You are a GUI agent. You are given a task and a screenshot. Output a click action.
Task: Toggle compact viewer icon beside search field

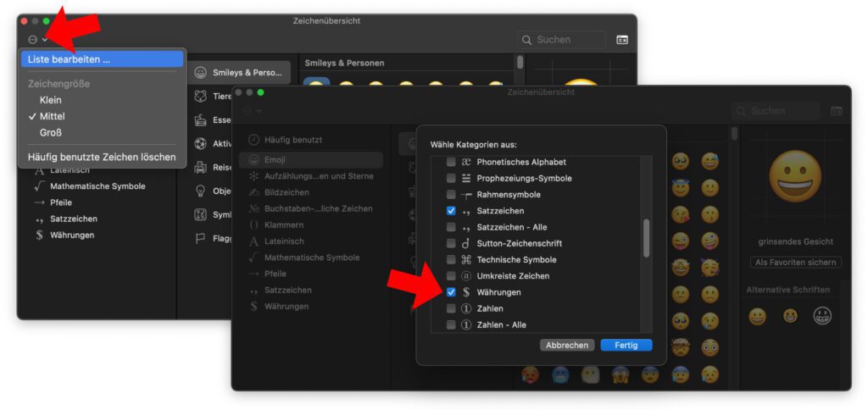622,40
